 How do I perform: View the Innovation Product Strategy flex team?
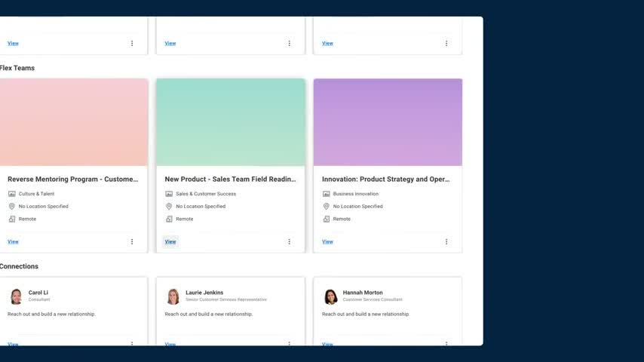click(x=327, y=241)
